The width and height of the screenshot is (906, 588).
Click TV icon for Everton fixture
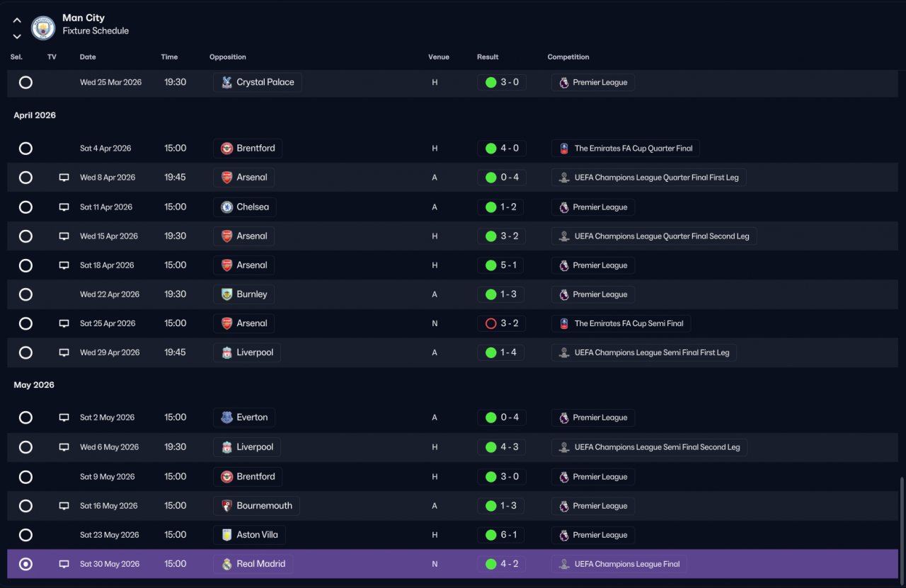[x=64, y=417]
